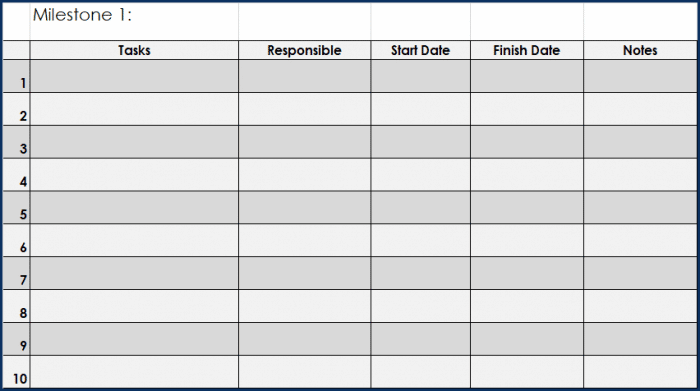Click the Responsible cell in row 7
Viewport: 700px width, 391px height.
point(304,273)
